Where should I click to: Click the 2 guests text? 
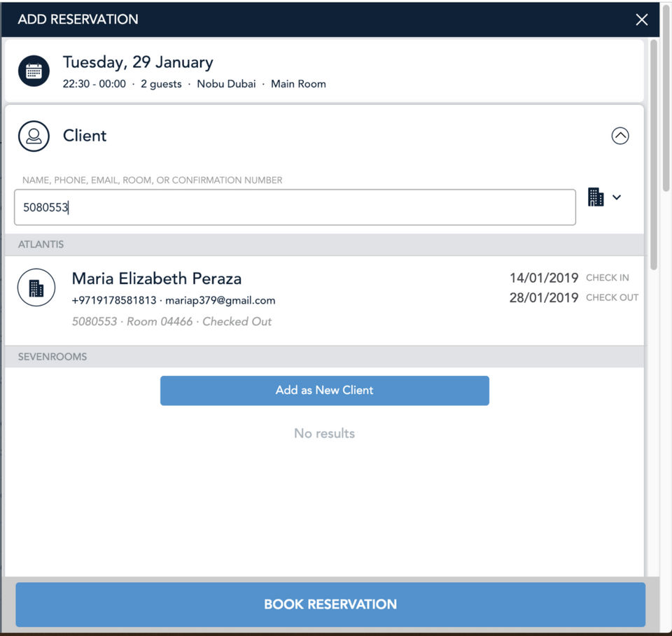click(x=161, y=85)
